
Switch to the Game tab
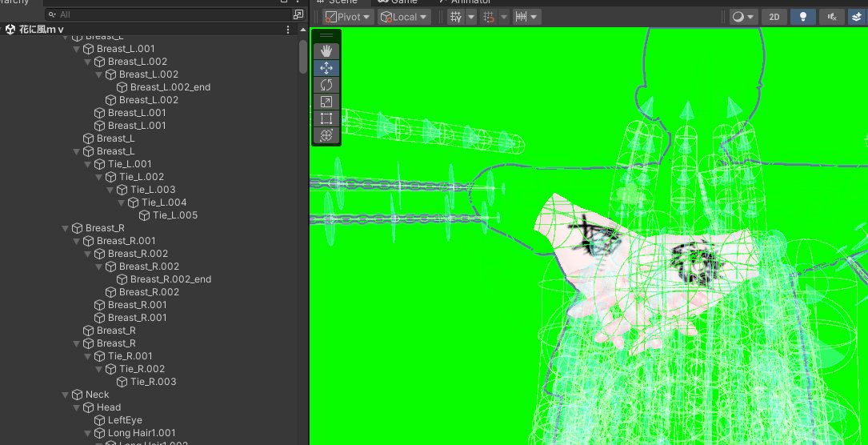point(398,2)
